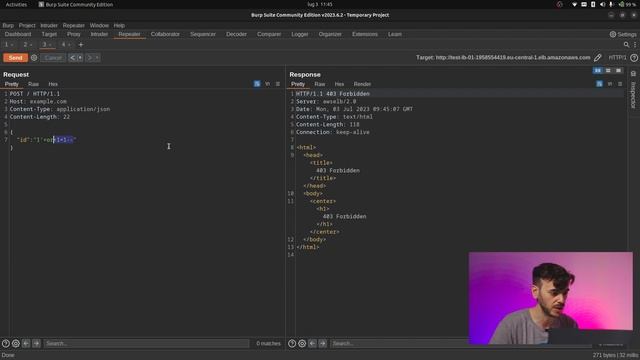Focus the Request search field

146,344
